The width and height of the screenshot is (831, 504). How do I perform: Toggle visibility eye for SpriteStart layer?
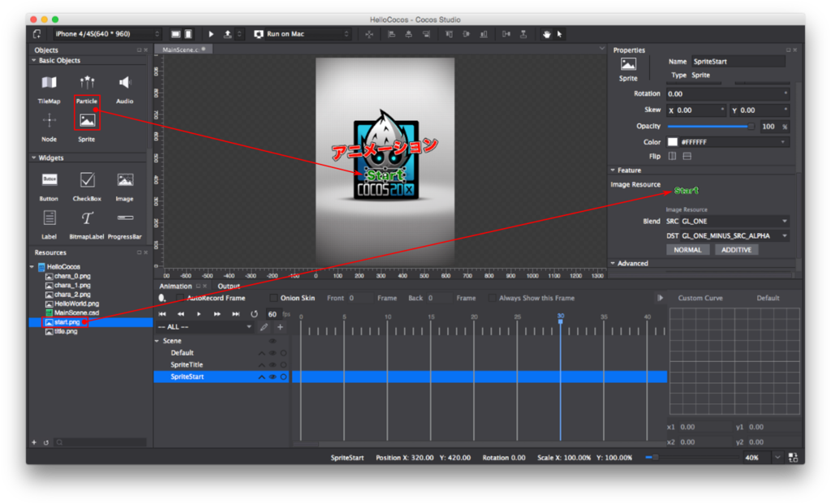point(273,377)
